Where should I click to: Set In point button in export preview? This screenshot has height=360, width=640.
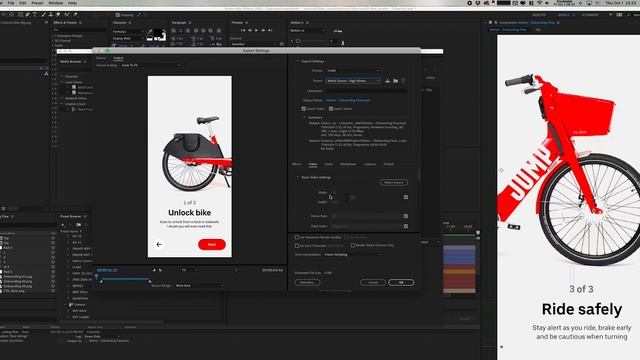click(154, 270)
